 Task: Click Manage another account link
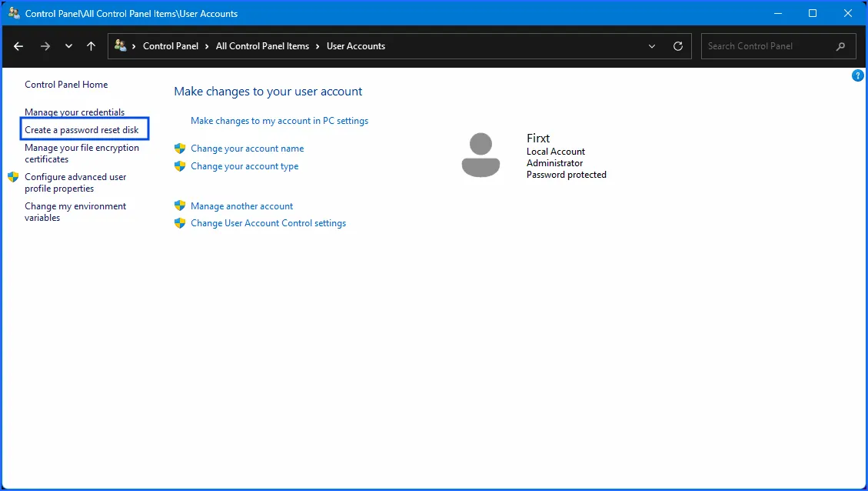click(x=241, y=206)
